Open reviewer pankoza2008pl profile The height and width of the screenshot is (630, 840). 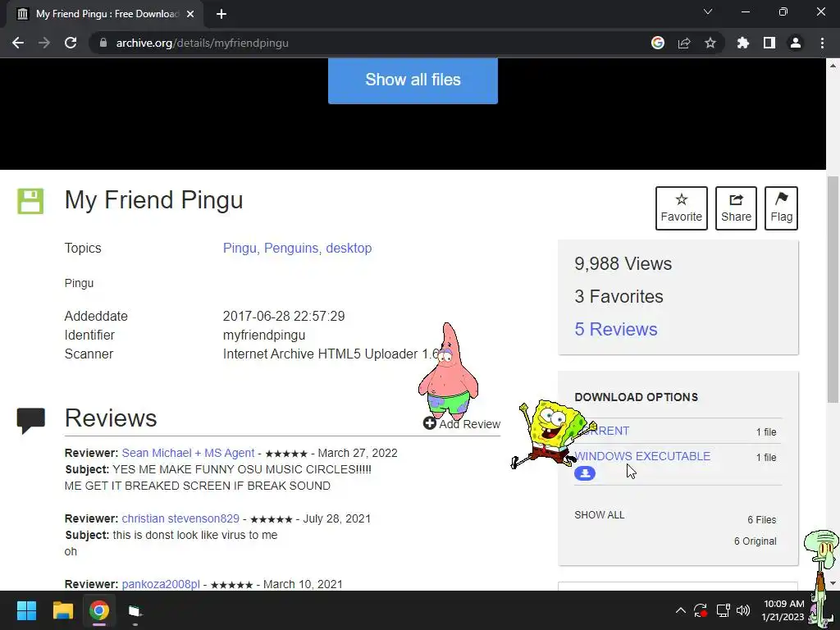(x=161, y=584)
